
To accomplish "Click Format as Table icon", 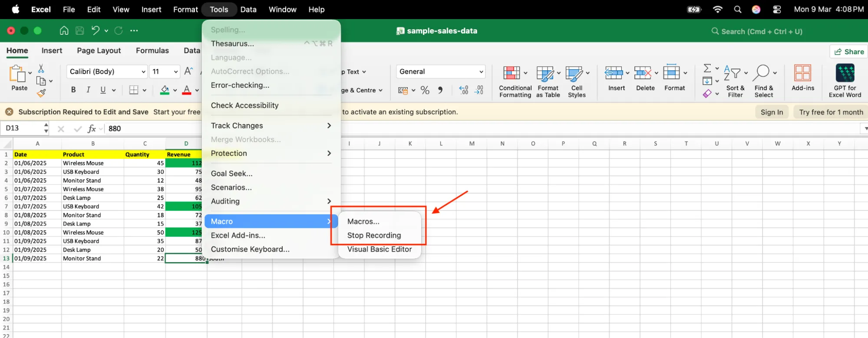I will tap(545, 73).
